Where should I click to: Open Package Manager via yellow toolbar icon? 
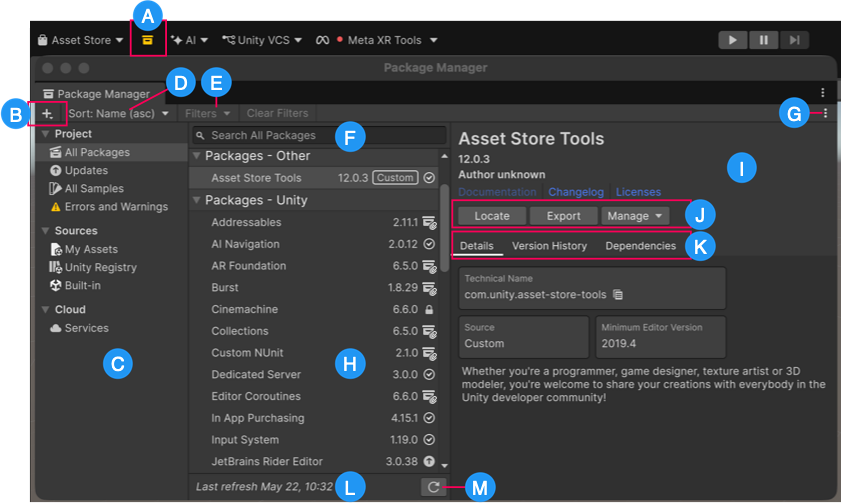pyautogui.click(x=147, y=40)
